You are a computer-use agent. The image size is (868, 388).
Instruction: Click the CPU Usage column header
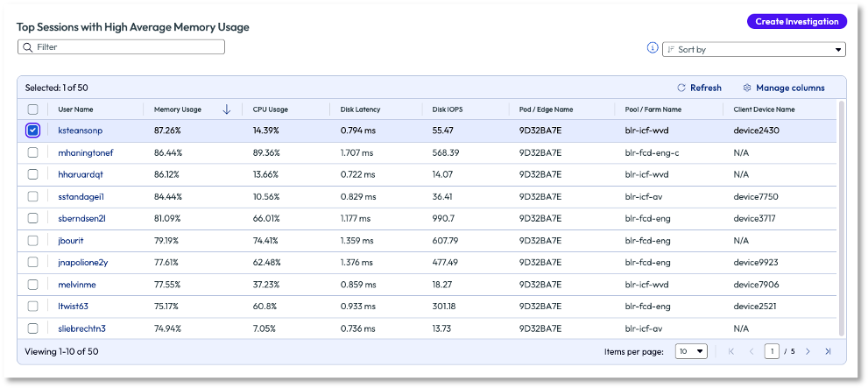point(271,109)
